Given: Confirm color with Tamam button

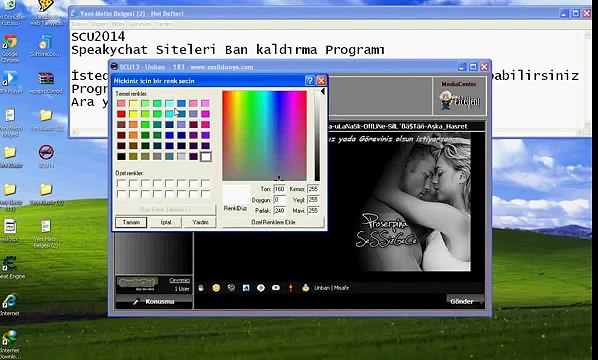Looking at the screenshot, I should click(131, 222).
